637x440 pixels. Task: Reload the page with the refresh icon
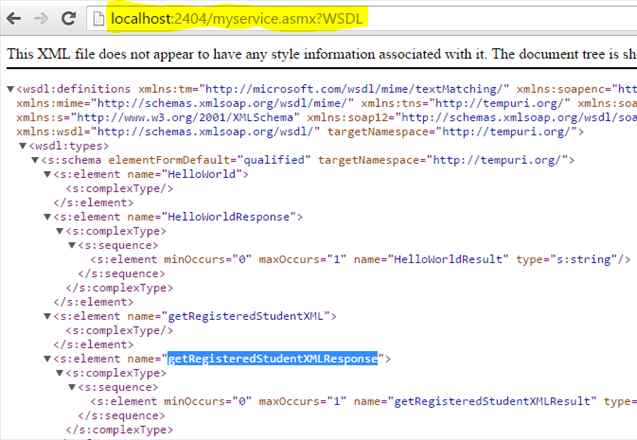68,18
